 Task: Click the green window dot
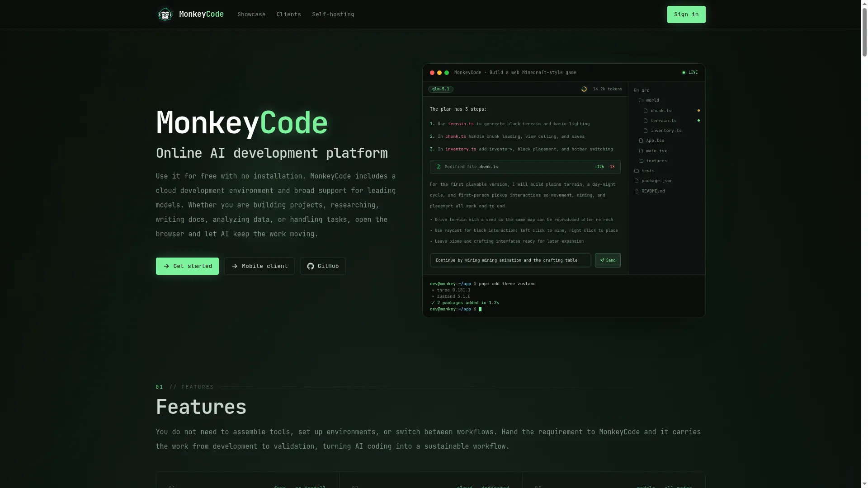point(447,73)
